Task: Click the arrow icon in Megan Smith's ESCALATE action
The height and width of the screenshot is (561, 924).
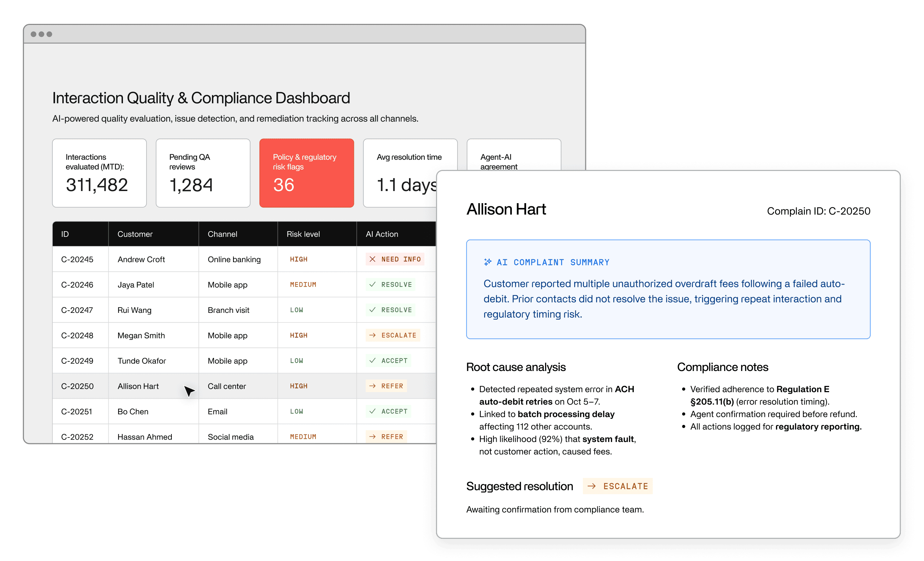Action: click(372, 335)
